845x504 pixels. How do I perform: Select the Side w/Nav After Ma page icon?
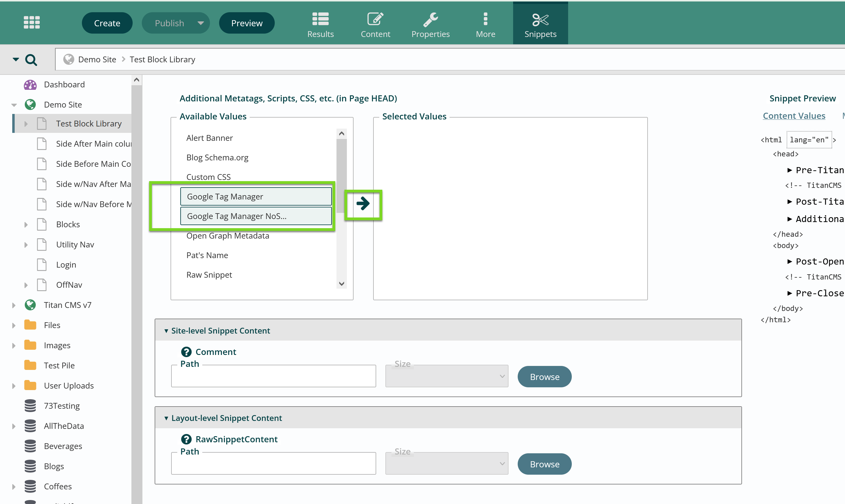pos(42,184)
